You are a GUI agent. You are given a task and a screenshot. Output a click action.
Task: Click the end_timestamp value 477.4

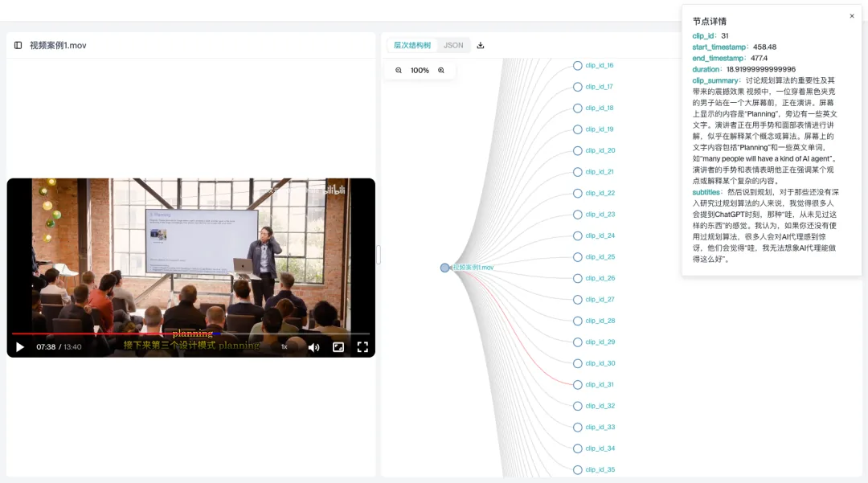759,58
